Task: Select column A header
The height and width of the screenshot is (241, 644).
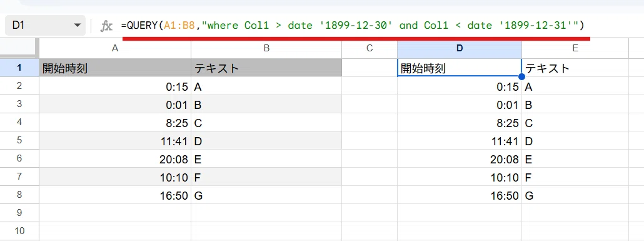Action: 115,49
